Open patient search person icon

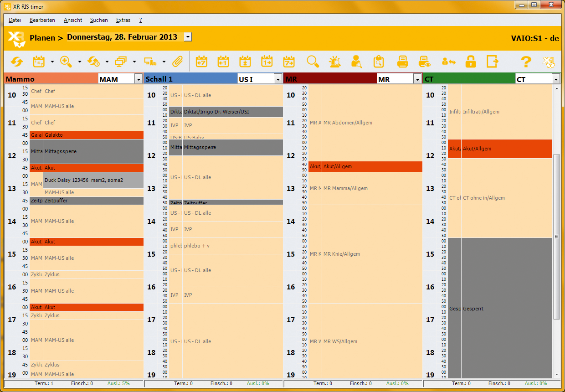point(356,62)
